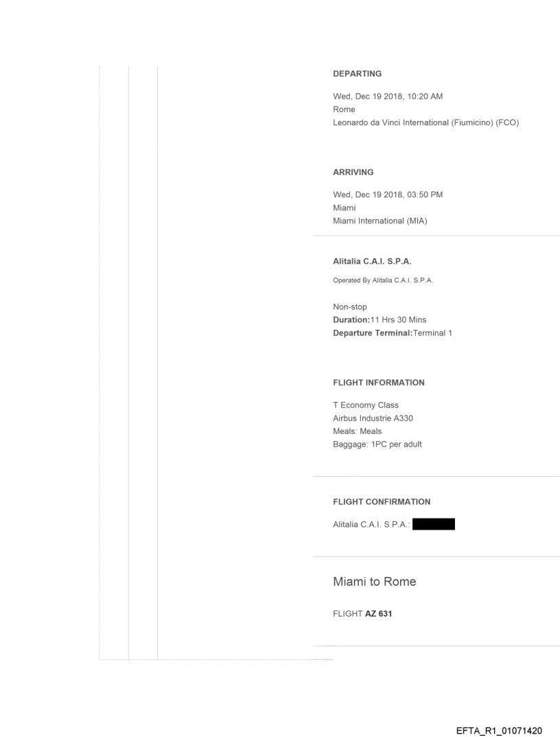Click the DEPARTING section heading

click(357, 73)
